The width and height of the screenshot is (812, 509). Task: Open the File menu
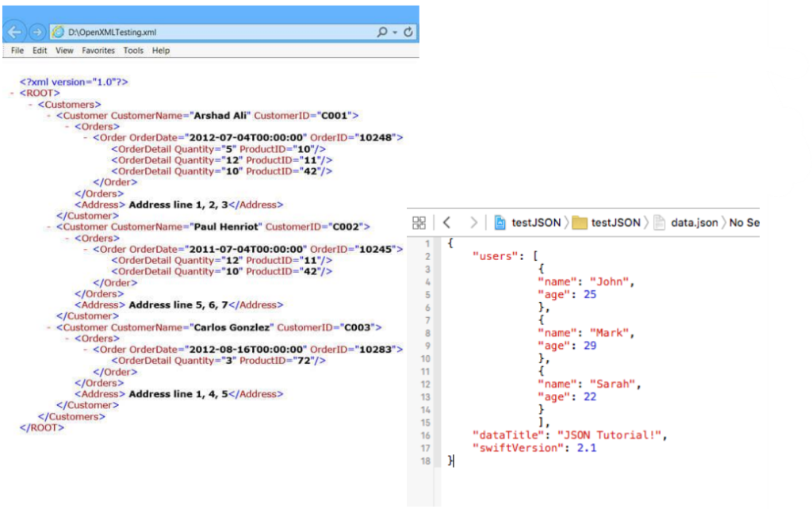pyautogui.click(x=17, y=50)
